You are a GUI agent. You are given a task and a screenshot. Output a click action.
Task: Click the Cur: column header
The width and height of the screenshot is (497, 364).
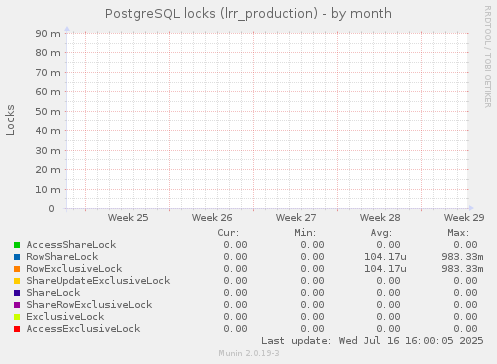(228, 233)
